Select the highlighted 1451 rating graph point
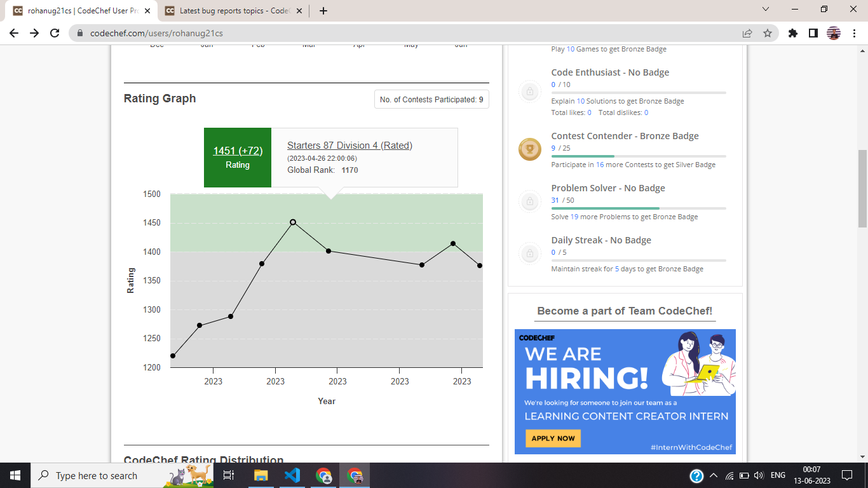This screenshot has height=488, width=868. click(x=293, y=222)
